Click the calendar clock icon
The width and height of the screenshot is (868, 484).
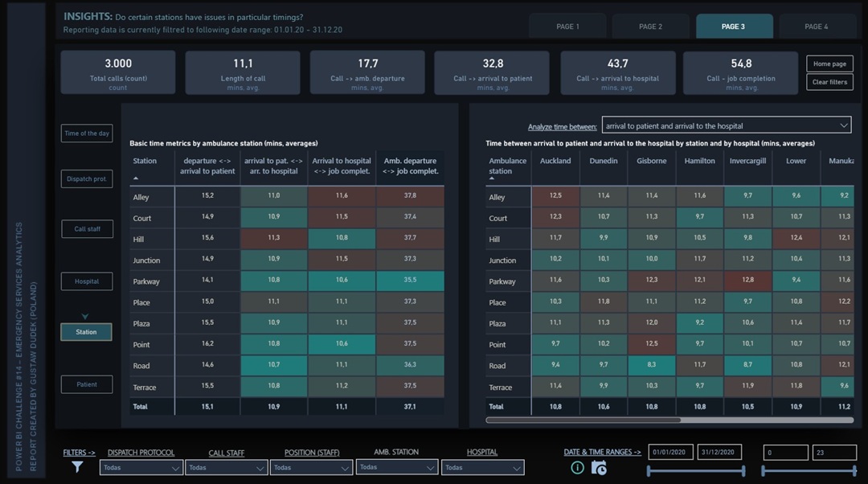[598, 467]
